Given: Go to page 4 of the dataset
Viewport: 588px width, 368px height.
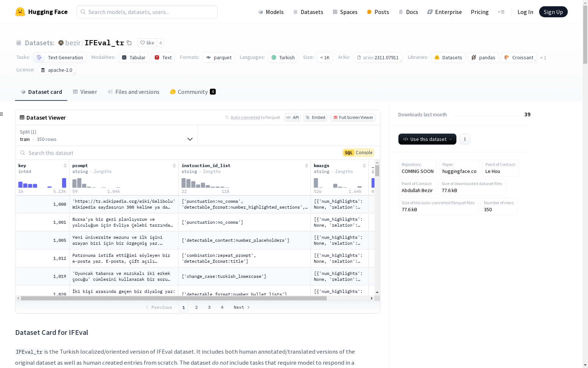Looking at the screenshot, I should pos(222,307).
